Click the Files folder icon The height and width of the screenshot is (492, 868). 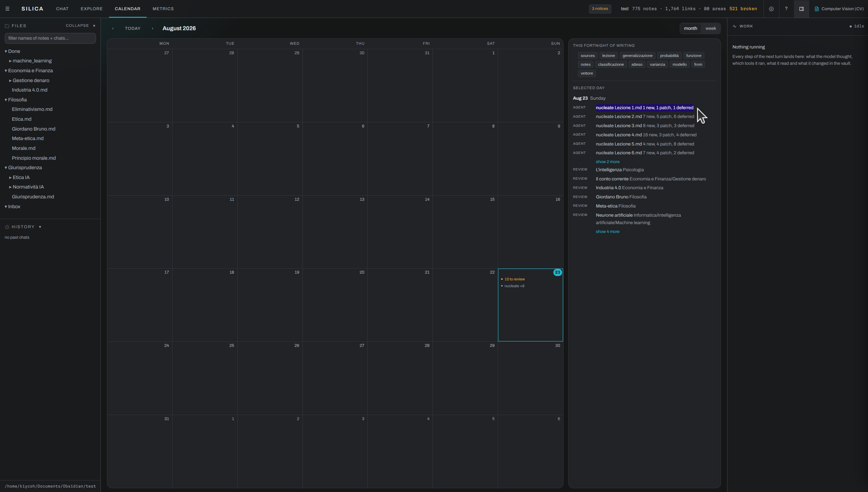click(x=7, y=26)
